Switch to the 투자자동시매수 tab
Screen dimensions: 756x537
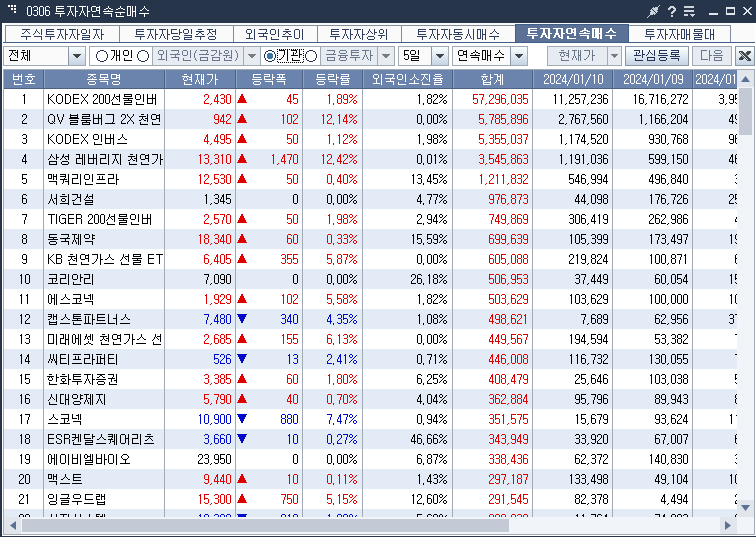coord(458,34)
